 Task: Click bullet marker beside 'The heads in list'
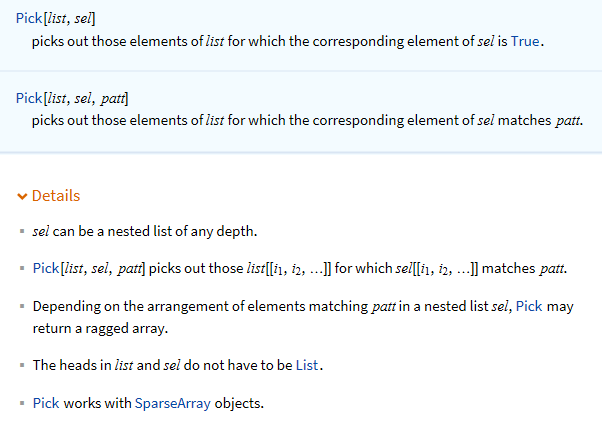tap(22, 365)
